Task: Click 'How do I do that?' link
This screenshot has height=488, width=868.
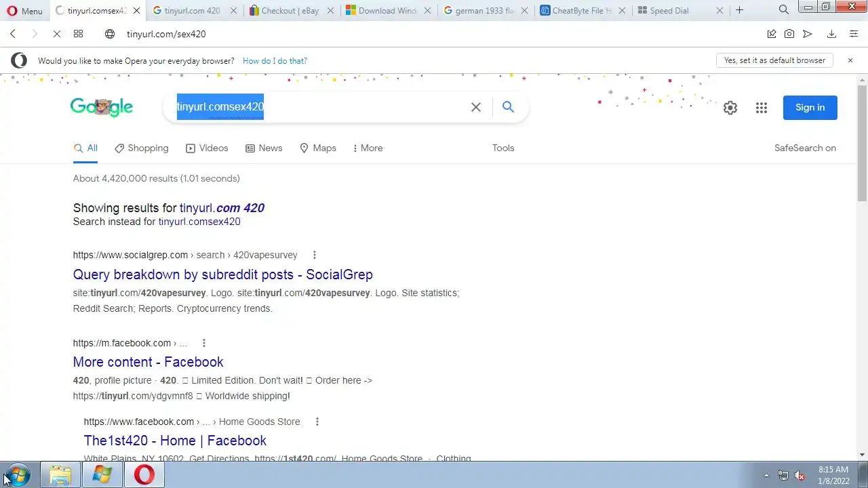Action: (x=275, y=61)
